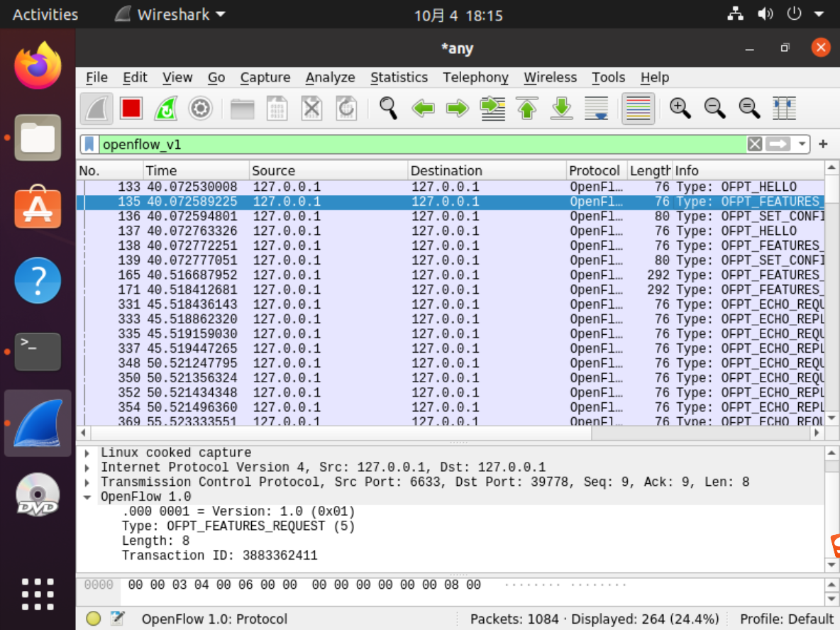Click the packet list vertical scrollbar thumb

click(831, 190)
